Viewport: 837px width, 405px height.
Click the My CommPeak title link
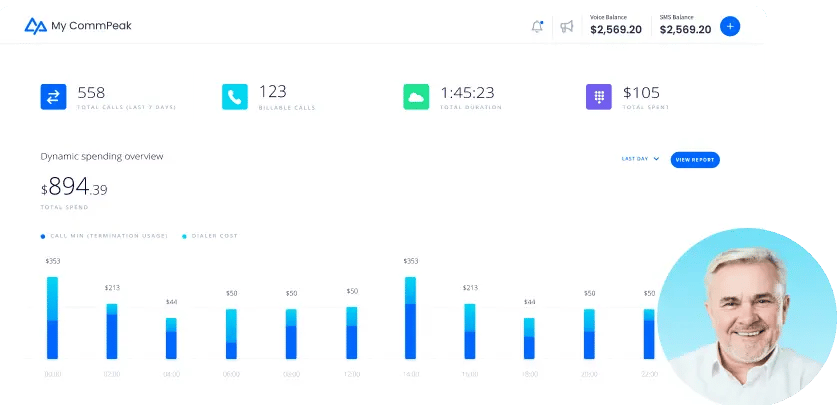(91, 26)
